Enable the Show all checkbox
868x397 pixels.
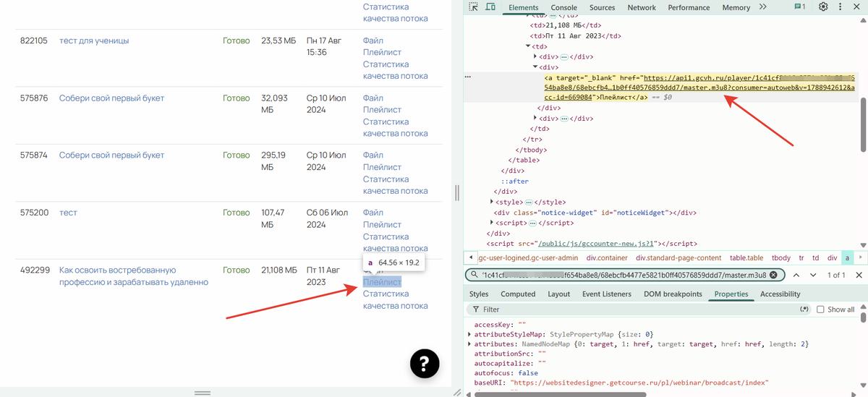[820, 310]
